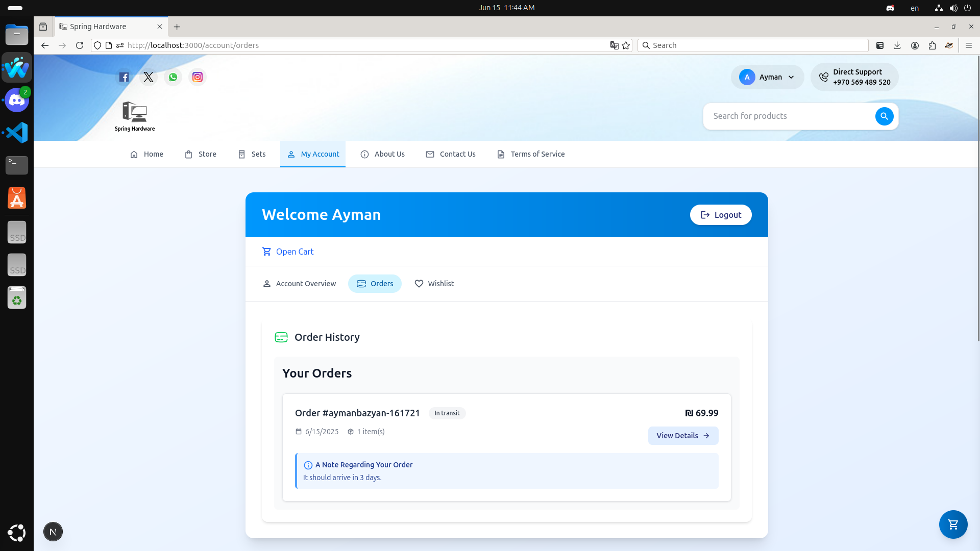
Task: Click the translate page icon in address bar
Action: (615, 45)
